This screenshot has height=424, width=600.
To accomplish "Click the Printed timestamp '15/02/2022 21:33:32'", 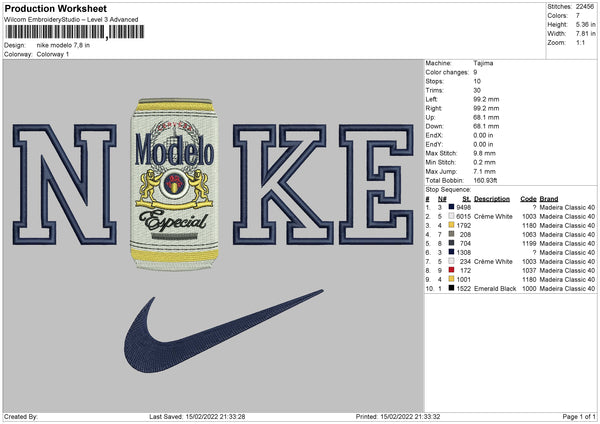I will [410, 417].
